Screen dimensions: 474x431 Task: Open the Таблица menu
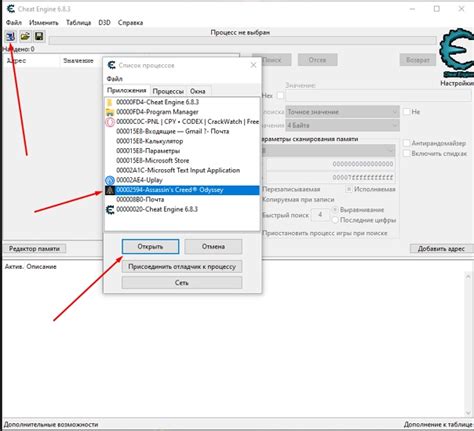(x=78, y=23)
